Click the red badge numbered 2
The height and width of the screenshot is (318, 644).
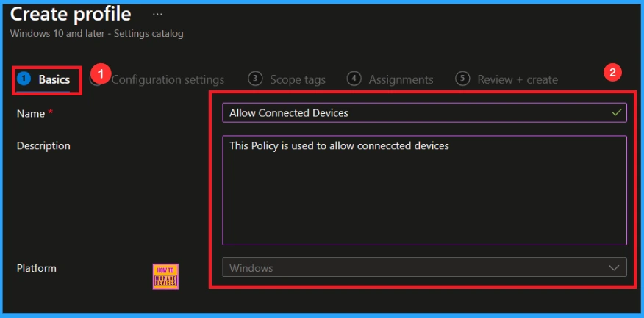click(x=612, y=72)
